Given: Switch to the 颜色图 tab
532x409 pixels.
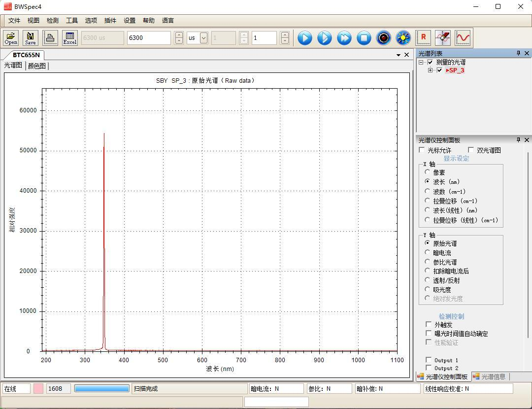Looking at the screenshot, I should point(37,66).
